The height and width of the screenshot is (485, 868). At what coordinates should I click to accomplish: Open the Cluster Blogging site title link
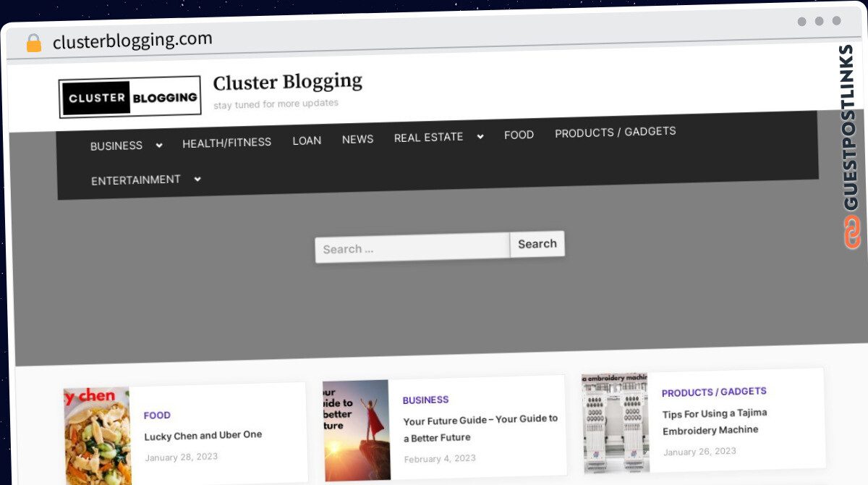point(288,82)
